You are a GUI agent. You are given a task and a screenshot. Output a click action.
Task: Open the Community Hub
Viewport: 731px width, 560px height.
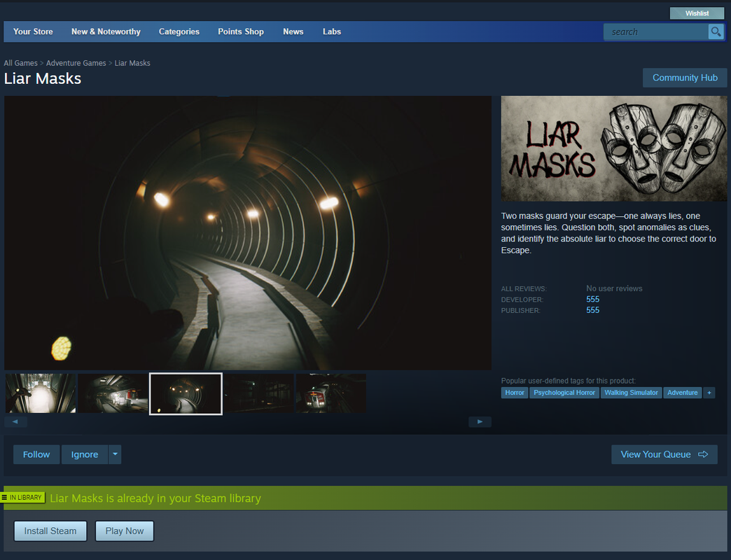coord(685,78)
